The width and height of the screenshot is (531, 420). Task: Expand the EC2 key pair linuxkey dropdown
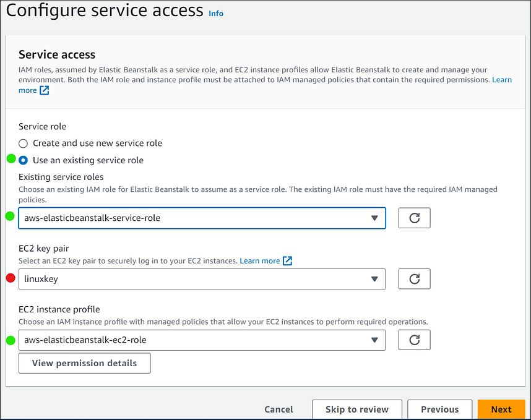pos(202,279)
